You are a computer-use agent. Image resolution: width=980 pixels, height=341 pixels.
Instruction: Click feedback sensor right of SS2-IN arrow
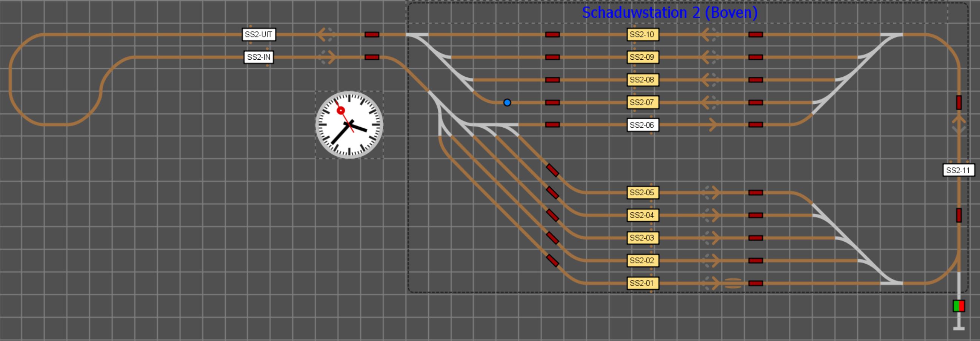(372, 57)
